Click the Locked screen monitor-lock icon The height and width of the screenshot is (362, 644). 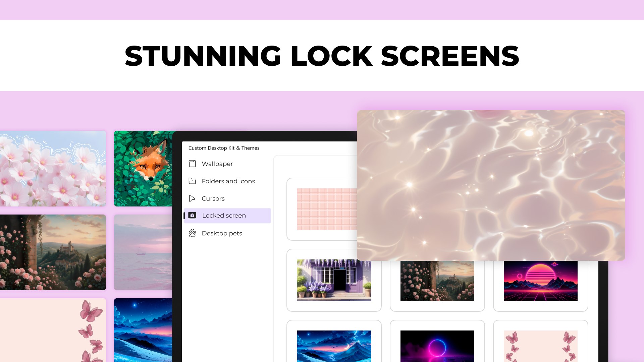pyautogui.click(x=192, y=216)
